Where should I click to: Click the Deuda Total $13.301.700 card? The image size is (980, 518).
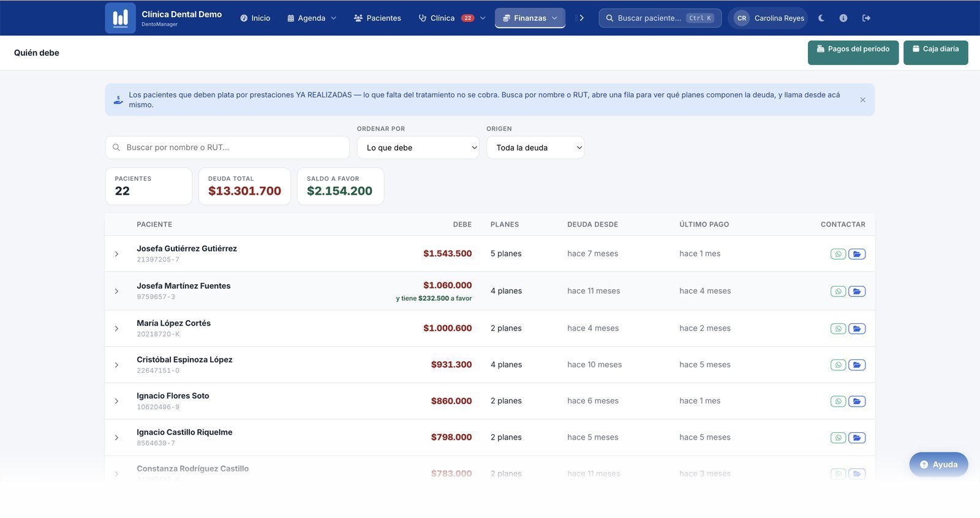coord(244,186)
